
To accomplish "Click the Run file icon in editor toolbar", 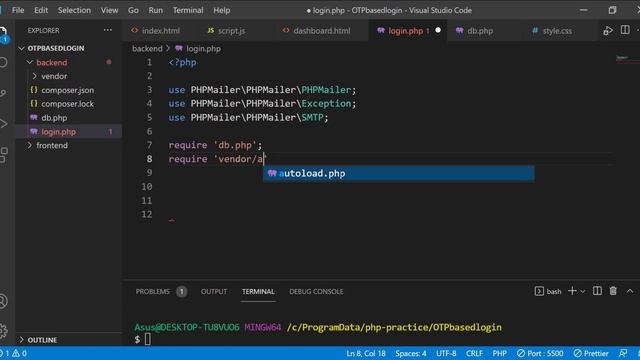I will click(608, 31).
